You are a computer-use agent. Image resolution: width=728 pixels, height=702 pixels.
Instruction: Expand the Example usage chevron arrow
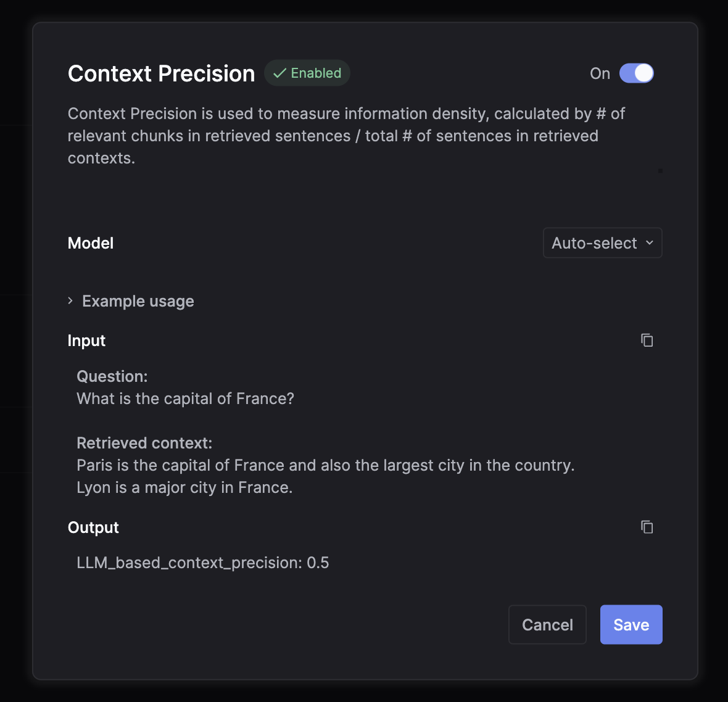tap(70, 301)
